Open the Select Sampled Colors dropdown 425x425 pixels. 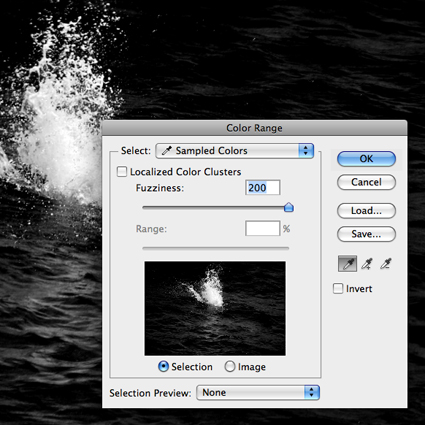click(235, 151)
